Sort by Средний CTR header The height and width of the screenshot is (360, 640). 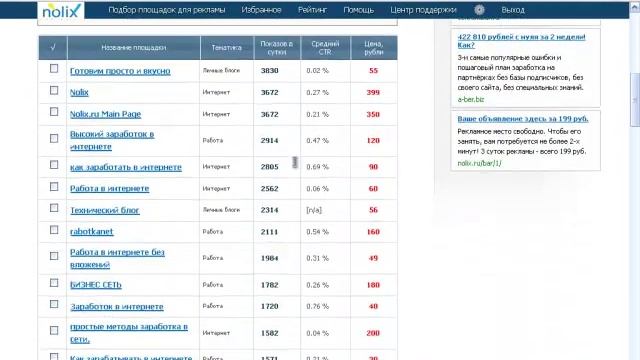(325, 48)
